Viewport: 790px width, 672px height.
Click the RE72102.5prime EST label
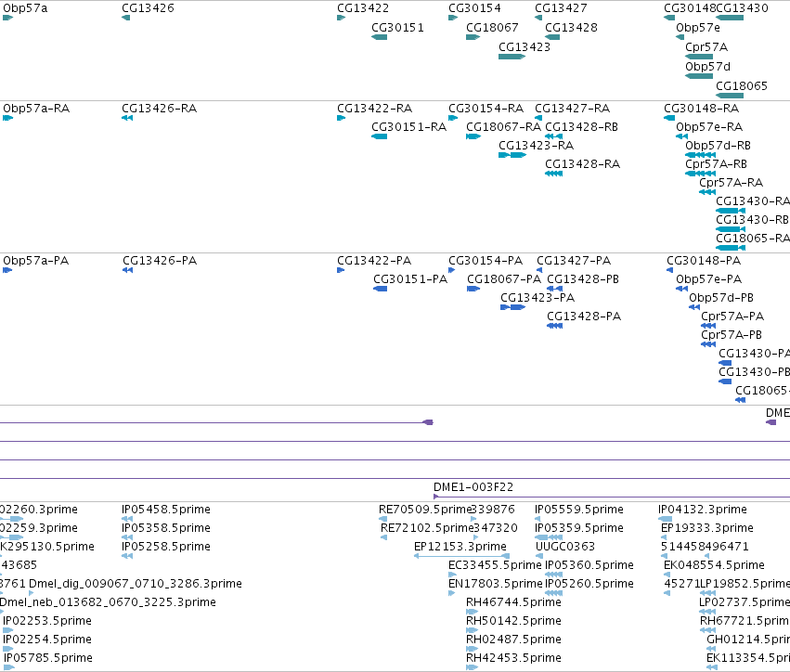(427, 528)
